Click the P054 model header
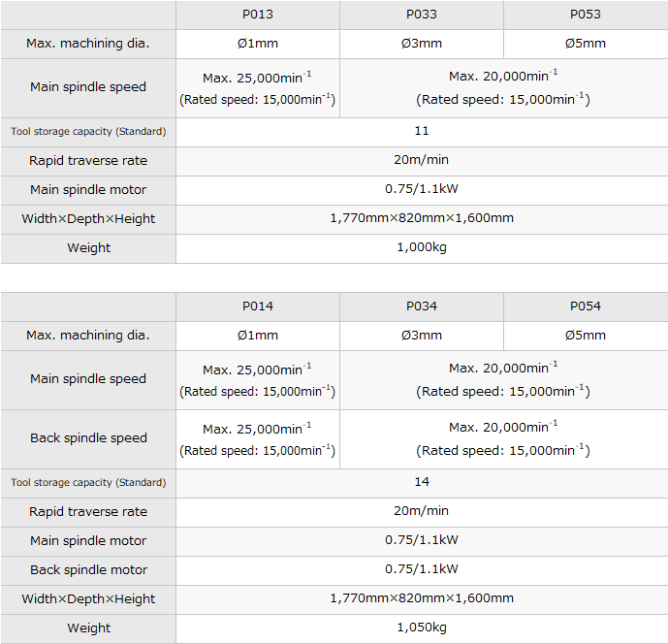The height and width of the screenshot is (644, 668). (x=586, y=306)
